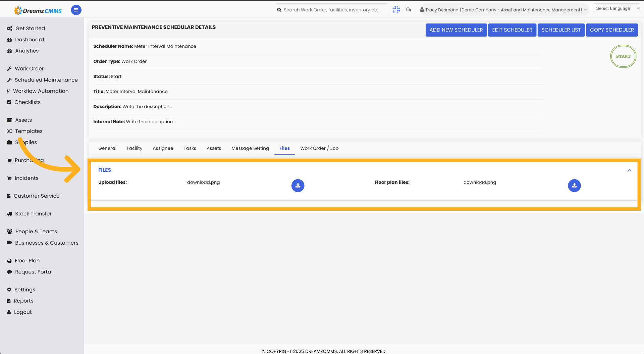Image resolution: width=644 pixels, height=354 pixels.
Task: Click the Request Portal speech icon
Action: (9, 272)
